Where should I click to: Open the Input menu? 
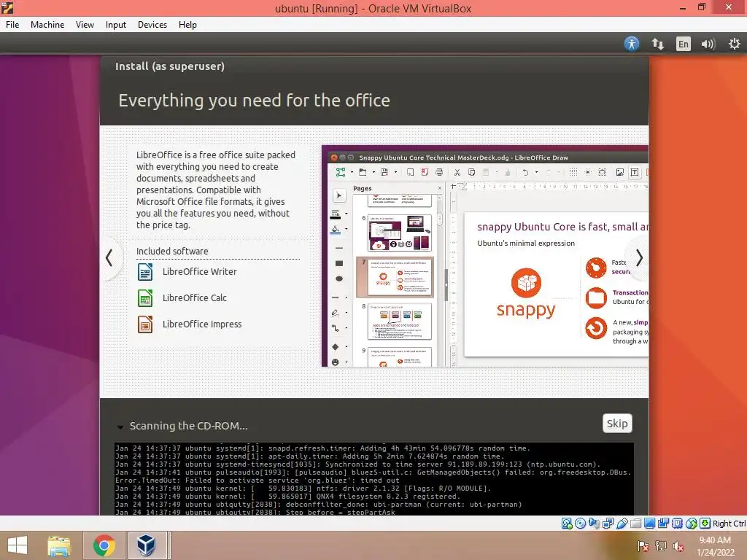(116, 25)
